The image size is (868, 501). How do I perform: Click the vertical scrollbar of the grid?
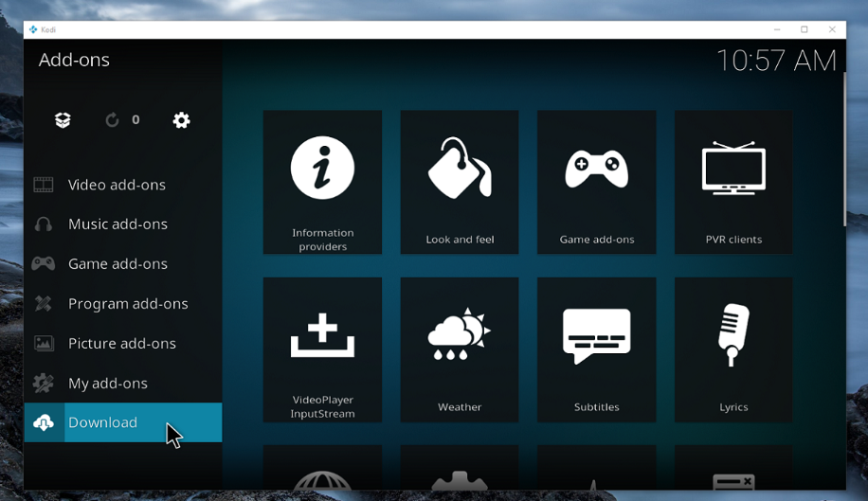click(844, 150)
